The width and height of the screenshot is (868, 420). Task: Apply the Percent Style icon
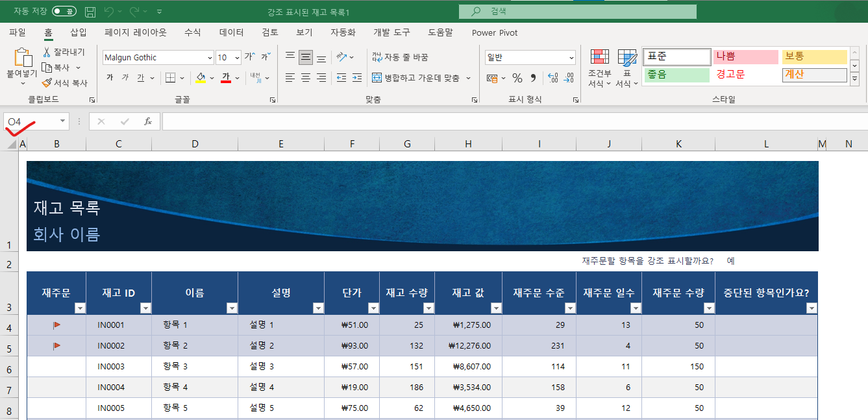click(517, 78)
